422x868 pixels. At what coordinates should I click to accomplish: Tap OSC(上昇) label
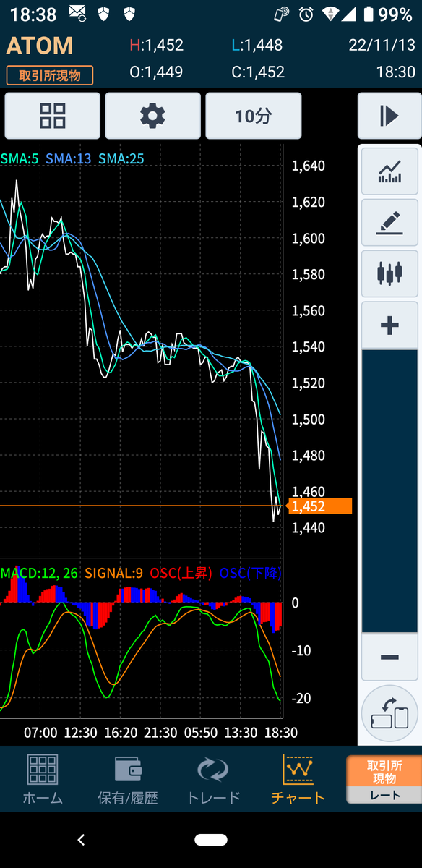click(181, 574)
